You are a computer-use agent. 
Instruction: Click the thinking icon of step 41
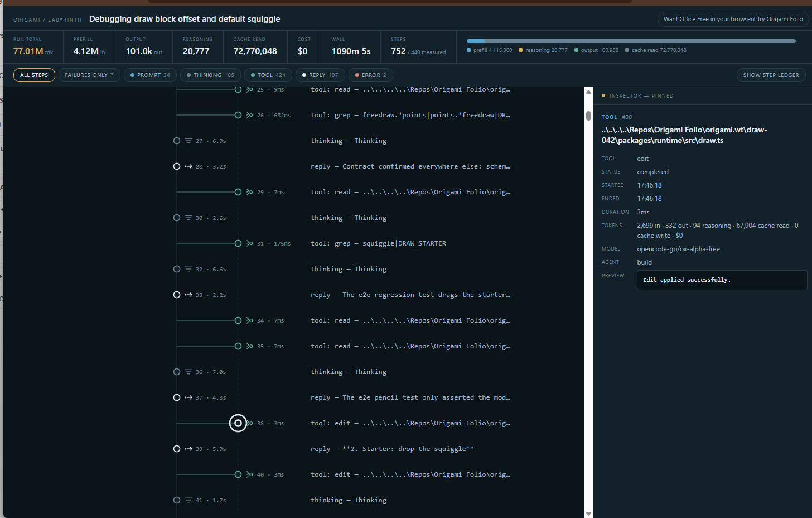[x=188, y=500]
